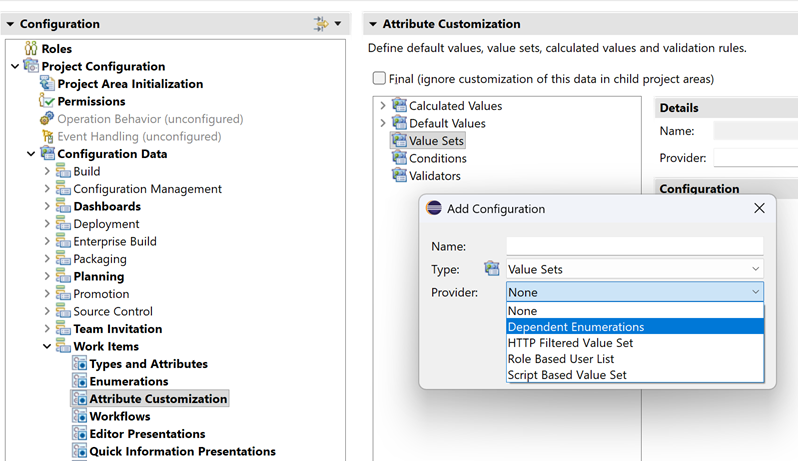Image resolution: width=798 pixels, height=461 pixels.
Task: Pick Script Based Value Set provider
Action: (567, 375)
